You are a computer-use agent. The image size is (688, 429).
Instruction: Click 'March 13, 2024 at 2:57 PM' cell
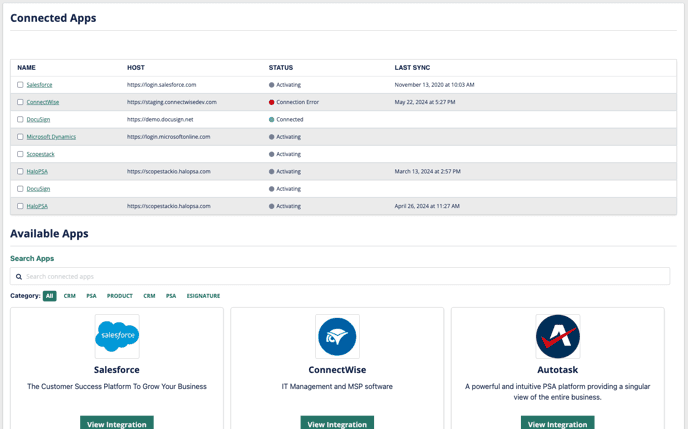(427, 172)
